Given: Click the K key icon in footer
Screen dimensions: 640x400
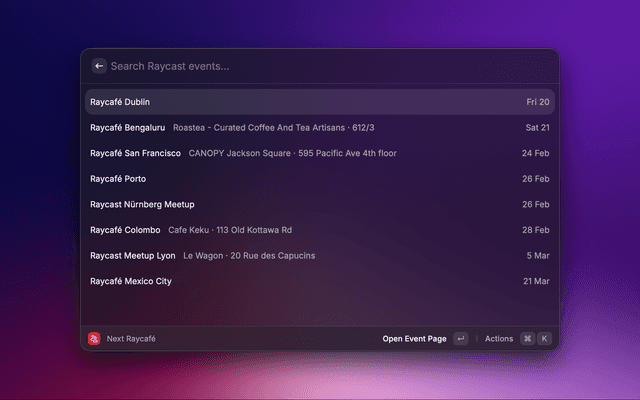Looking at the screenshot, I should [x=544, y=339].
